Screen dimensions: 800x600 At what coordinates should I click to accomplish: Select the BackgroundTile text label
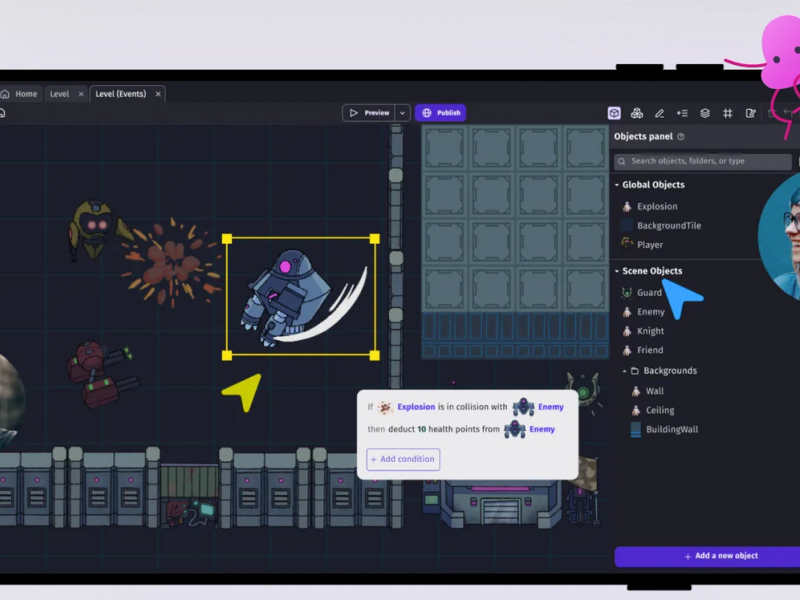tap(669, 226)
